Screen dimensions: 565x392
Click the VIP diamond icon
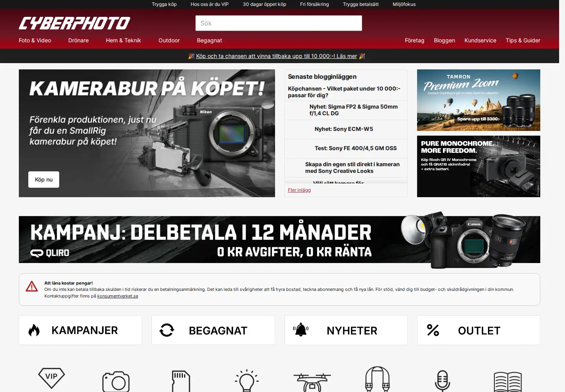pyautogui.click(x=51, y=378)
